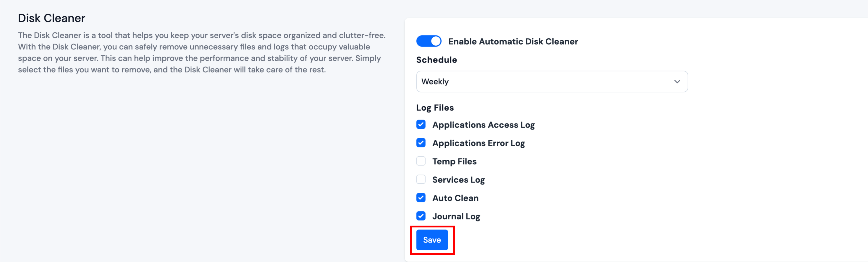Uncheck the Journal Log checkbox
The height and width of the screenshot is (262, 868).
pyautogui.click(x=421, y=216)
